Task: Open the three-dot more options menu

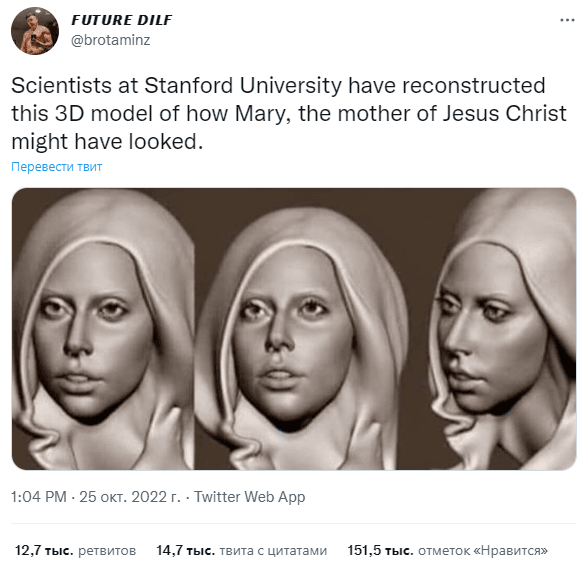Action: (x=567, y=20)
